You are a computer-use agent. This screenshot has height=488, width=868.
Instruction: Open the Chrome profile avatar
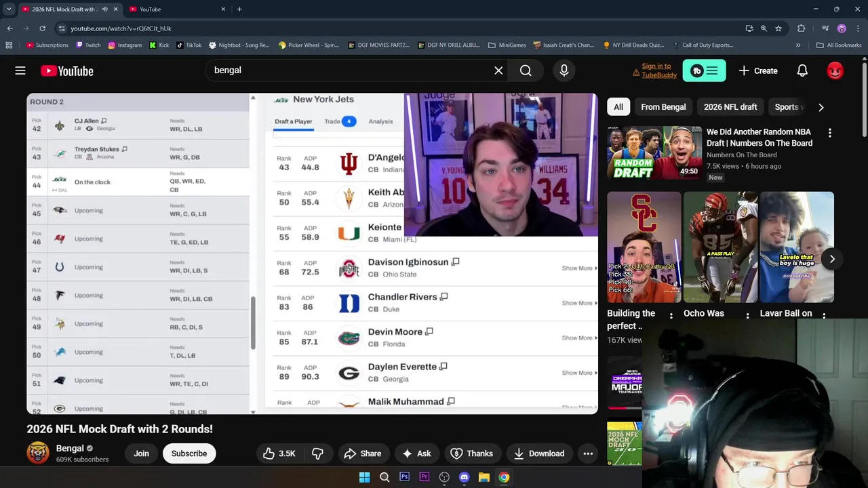[x=842, y=28]
